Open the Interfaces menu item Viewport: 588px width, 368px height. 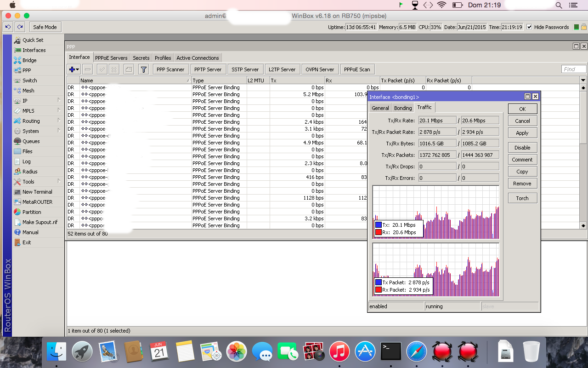[38, 50]
